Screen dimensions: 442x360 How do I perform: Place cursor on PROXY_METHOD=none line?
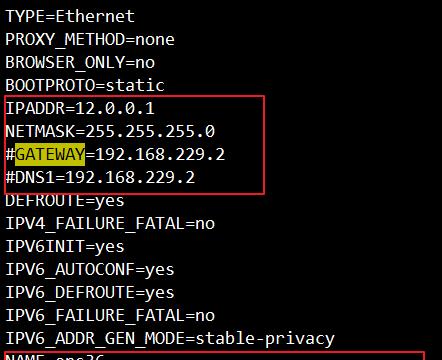[90, 40]
